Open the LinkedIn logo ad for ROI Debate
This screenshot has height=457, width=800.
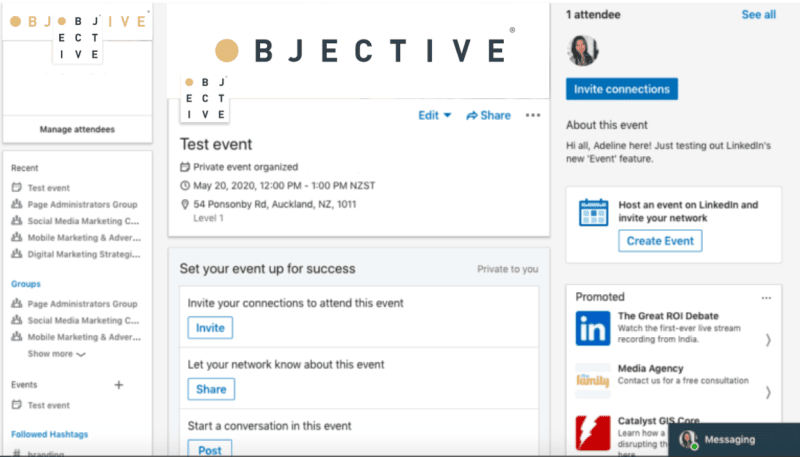(593, 328)
